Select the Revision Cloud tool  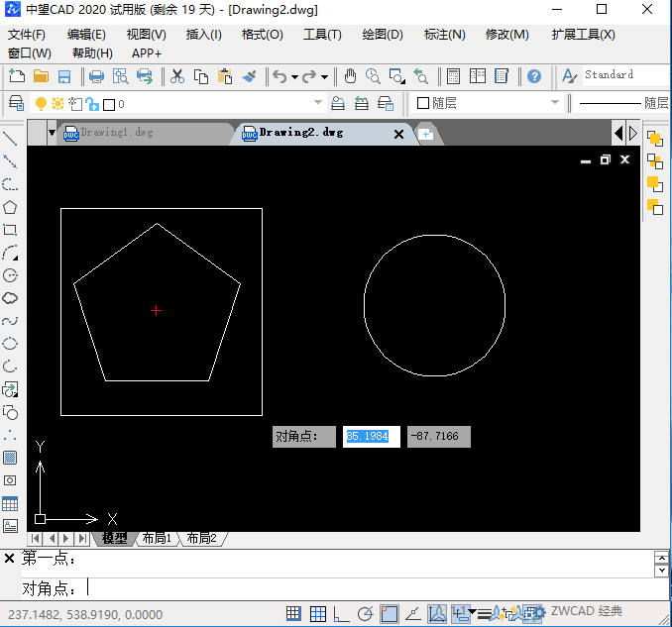click(x=10, y=298)
